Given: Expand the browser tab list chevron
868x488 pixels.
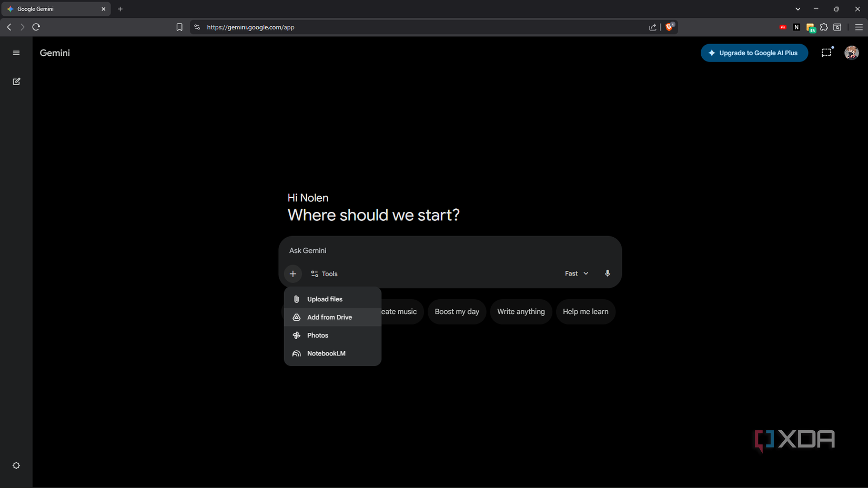Looking at the screenshot, I should 798,9.
